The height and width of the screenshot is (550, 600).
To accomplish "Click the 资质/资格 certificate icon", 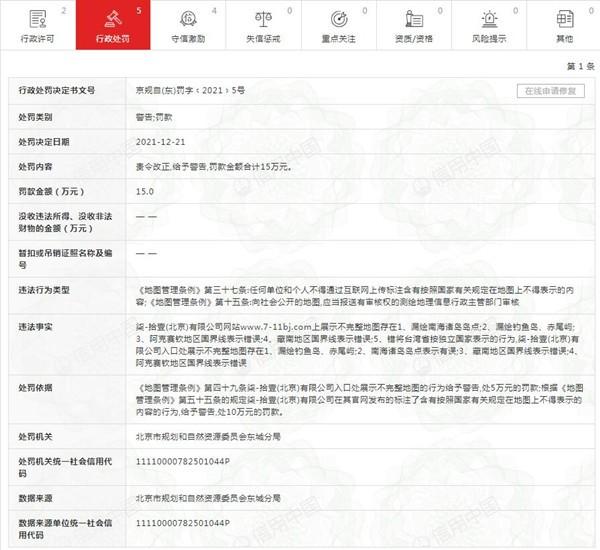I will click(x=414, y=19).
